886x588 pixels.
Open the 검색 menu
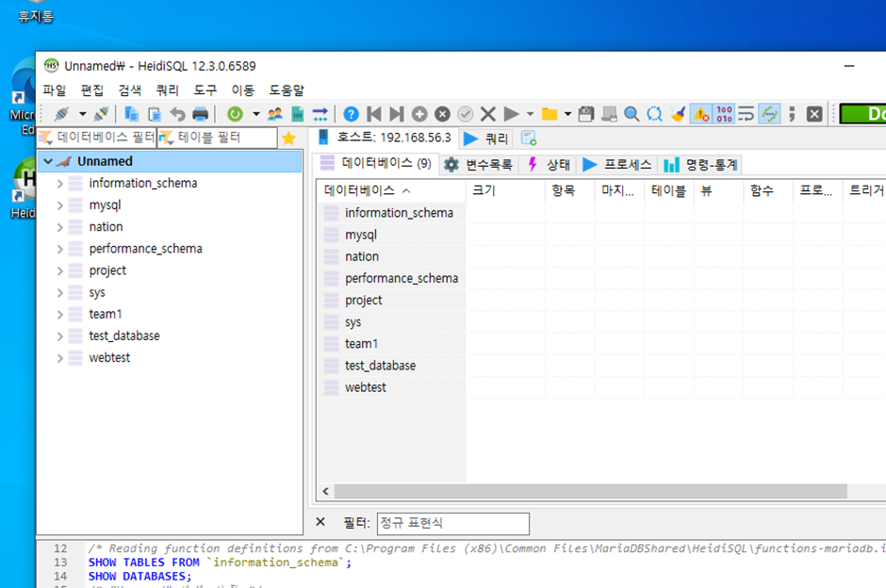click(x=130, y=90)
